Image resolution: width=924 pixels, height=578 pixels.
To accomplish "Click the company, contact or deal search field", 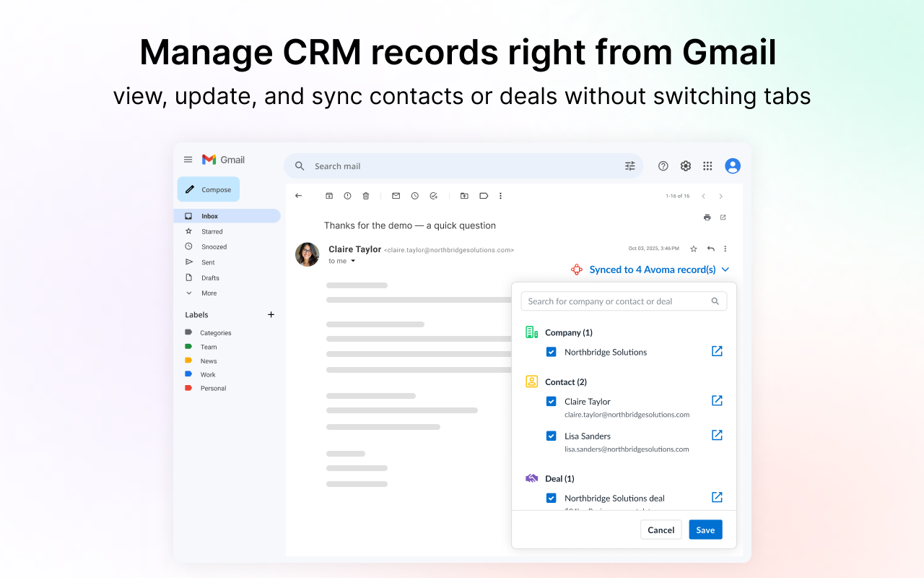I will click(x=624, y=301).
